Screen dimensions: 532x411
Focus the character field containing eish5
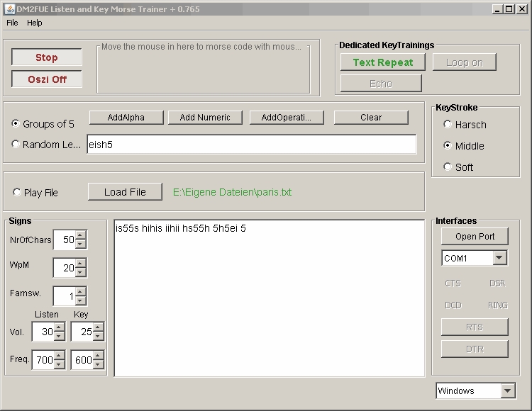[252, 145]
